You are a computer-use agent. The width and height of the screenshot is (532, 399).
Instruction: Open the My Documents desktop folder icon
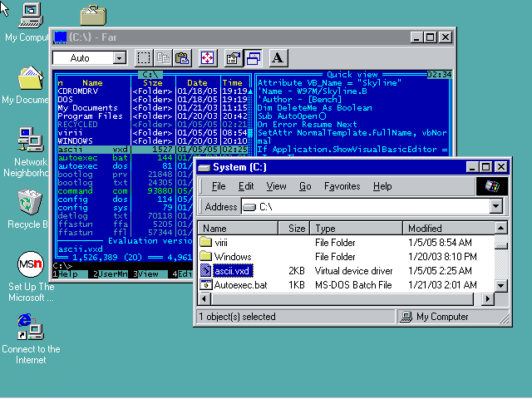click(x=30, y=77)
